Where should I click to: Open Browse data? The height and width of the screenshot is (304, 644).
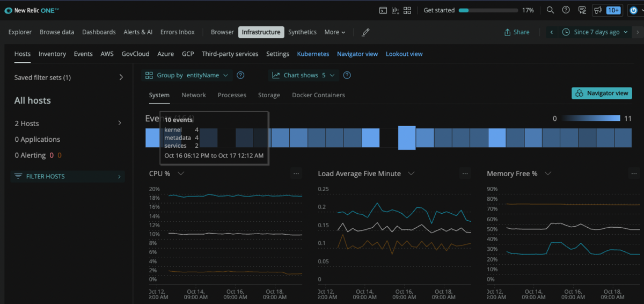point(57,32)
